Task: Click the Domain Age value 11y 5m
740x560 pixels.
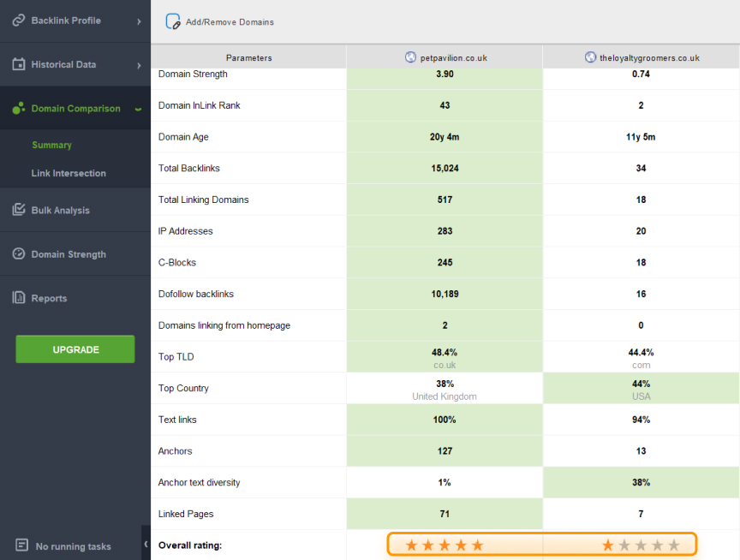Action: tap(641, 137)
